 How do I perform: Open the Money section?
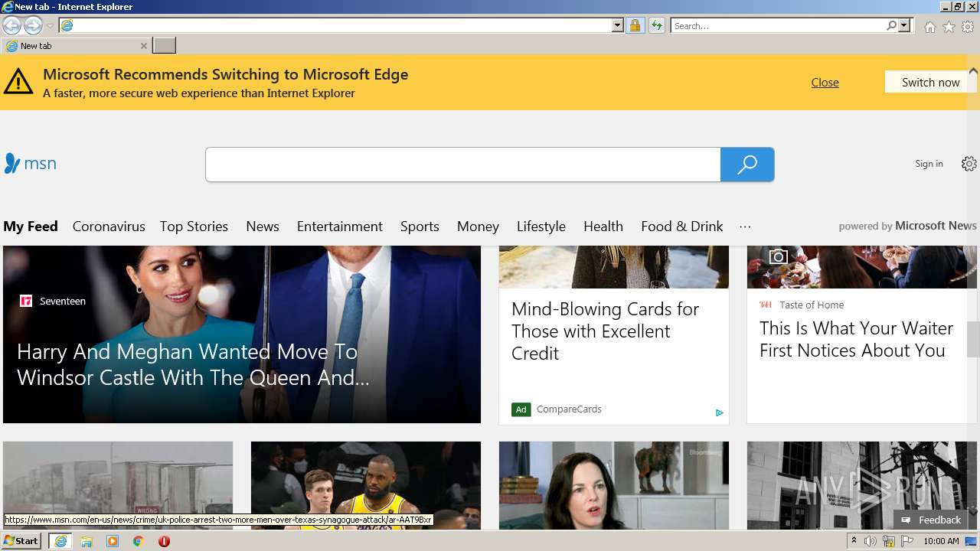tap(478, 227)
